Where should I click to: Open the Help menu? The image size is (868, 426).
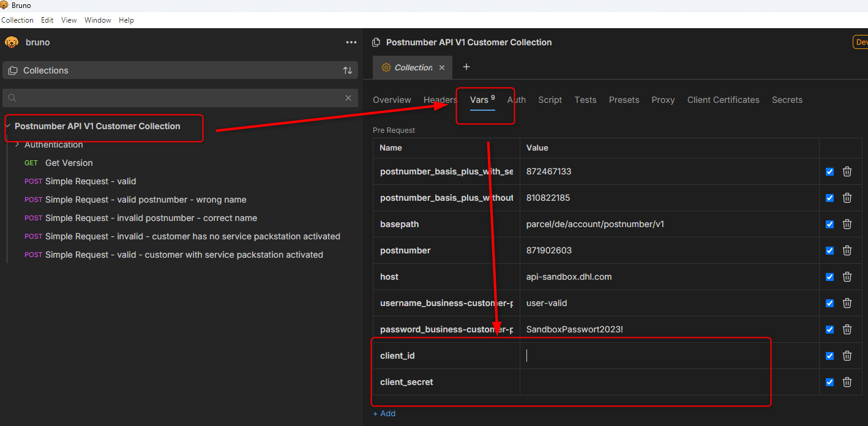126,20
